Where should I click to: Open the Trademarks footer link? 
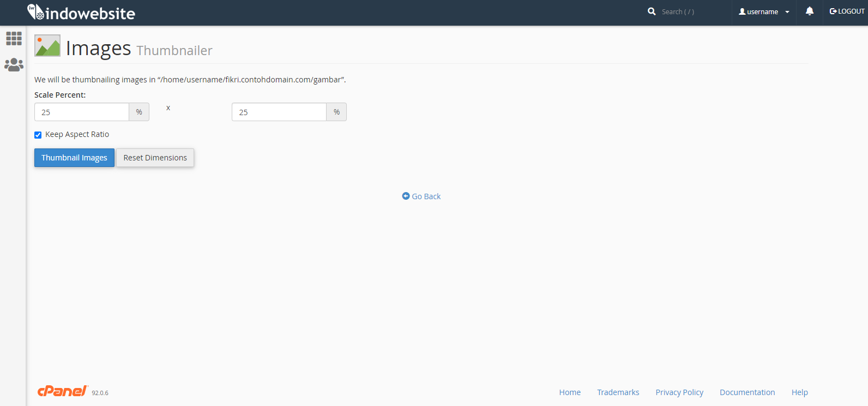pos(618,392)
